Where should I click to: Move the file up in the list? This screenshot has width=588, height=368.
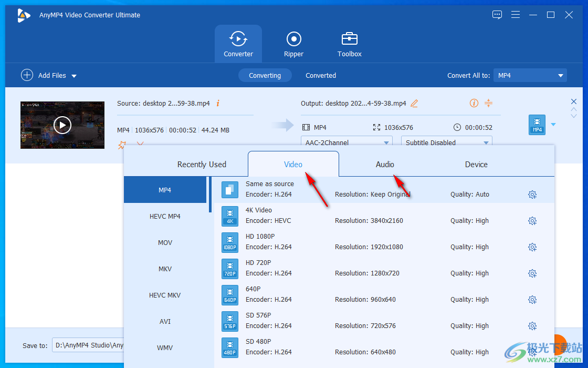pos(573,109)
